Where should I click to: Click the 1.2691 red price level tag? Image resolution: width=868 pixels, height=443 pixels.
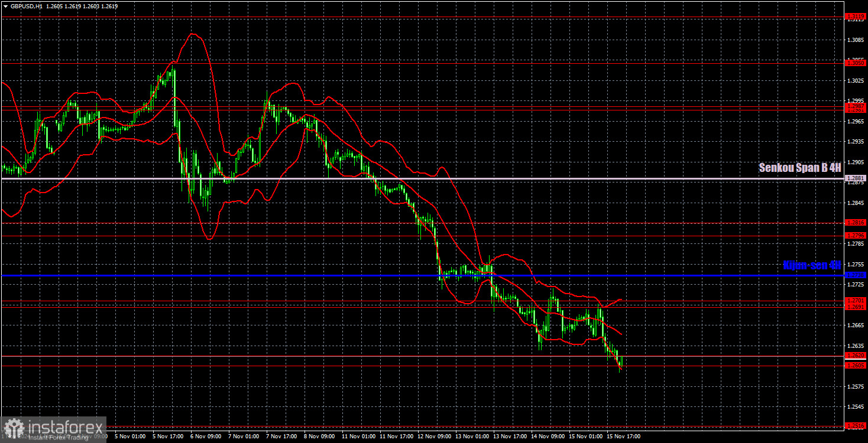(856, 307)
